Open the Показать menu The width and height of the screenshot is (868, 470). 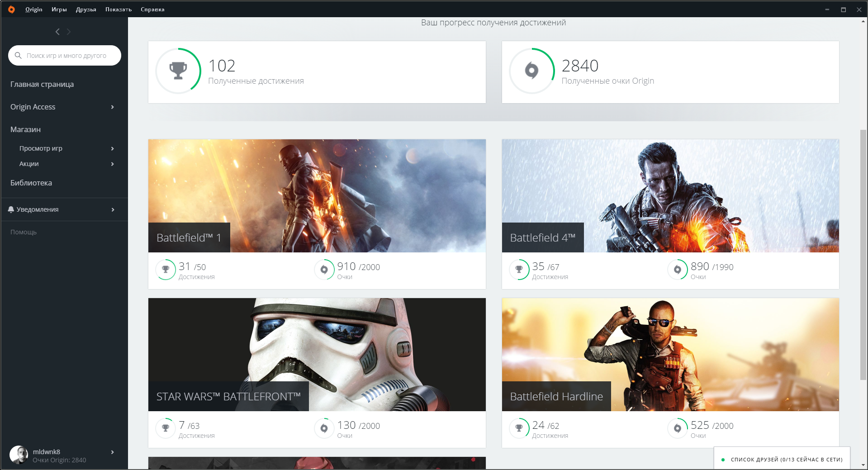119,9
